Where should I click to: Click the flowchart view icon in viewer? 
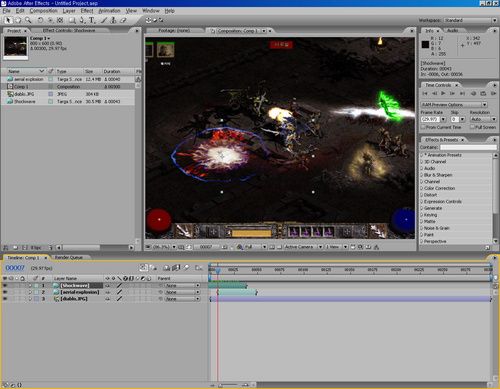click(x=376, y=247)
